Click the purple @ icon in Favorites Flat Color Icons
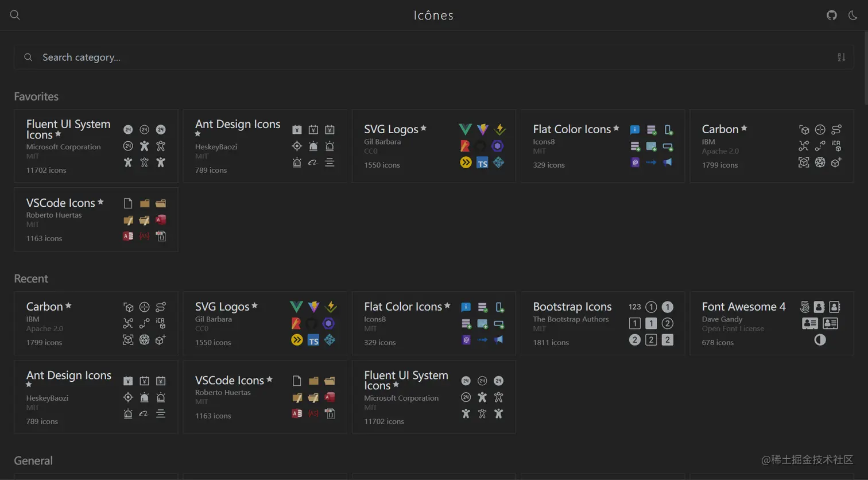Viewport: 868px width, 480px height. tap(635, 162)
